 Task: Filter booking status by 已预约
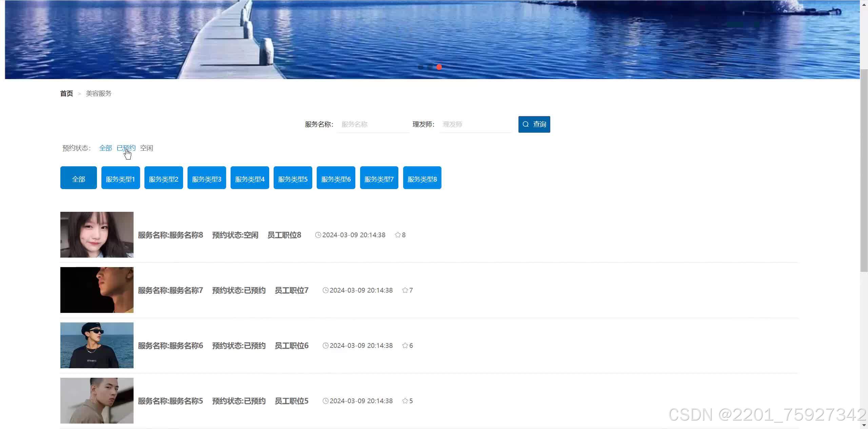pyautogui.click(x=126, y=148)
